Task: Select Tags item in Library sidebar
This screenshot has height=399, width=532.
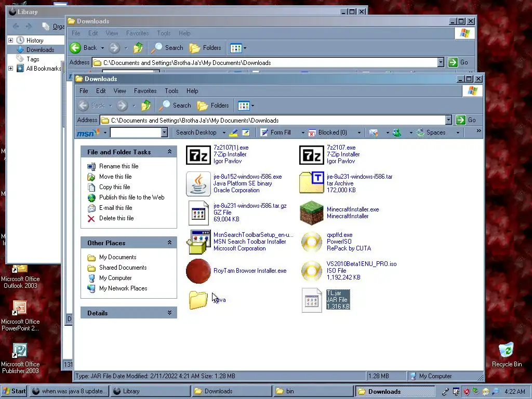Action: [33, 59]
